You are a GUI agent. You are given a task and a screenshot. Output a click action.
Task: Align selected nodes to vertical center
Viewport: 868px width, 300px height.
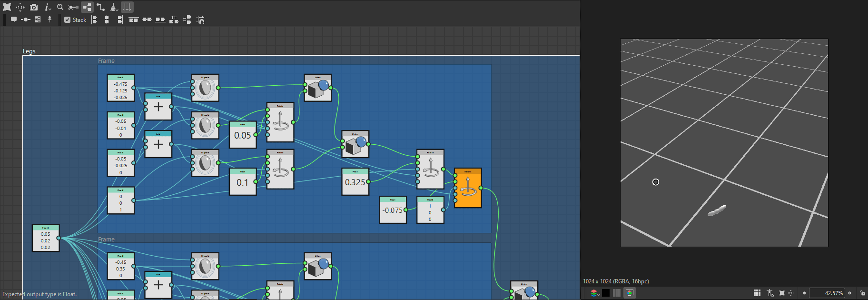107,20
